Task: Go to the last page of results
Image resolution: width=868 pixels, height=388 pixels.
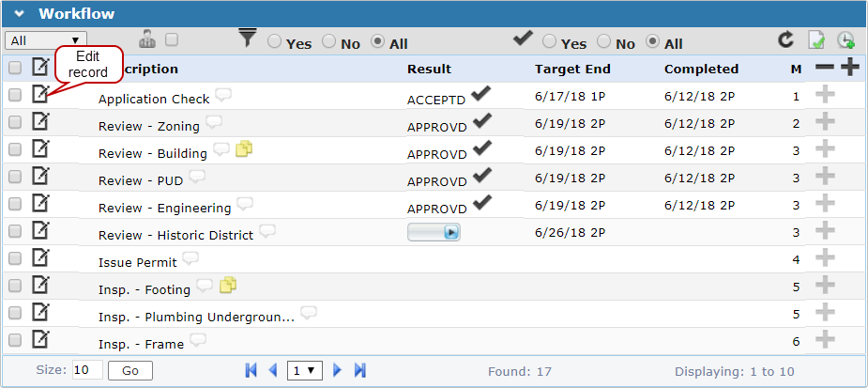Action: tap(359, 370)
